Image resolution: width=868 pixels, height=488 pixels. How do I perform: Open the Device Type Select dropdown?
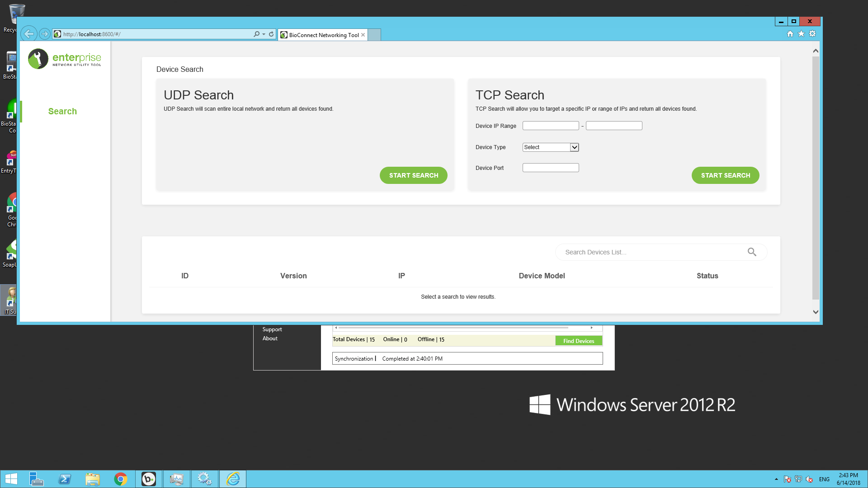tap(550, 147)
